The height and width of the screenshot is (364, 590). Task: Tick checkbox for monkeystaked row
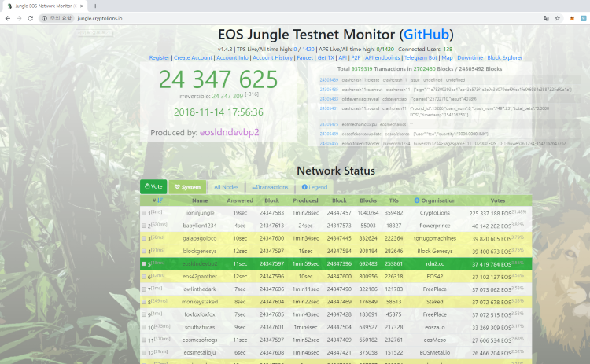point(144,302)
